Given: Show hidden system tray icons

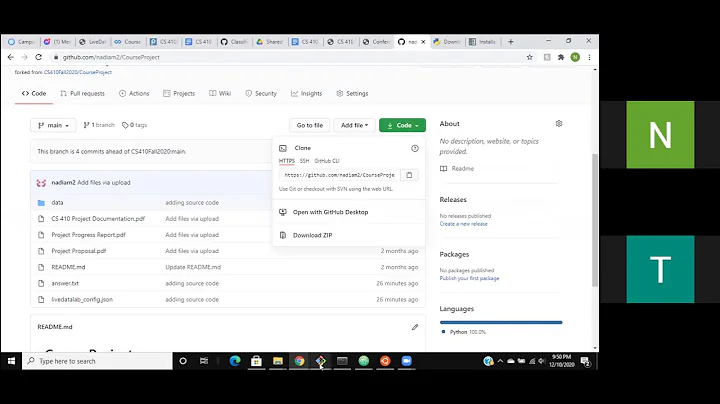Looking at the screenshot, I should [500, 361].
